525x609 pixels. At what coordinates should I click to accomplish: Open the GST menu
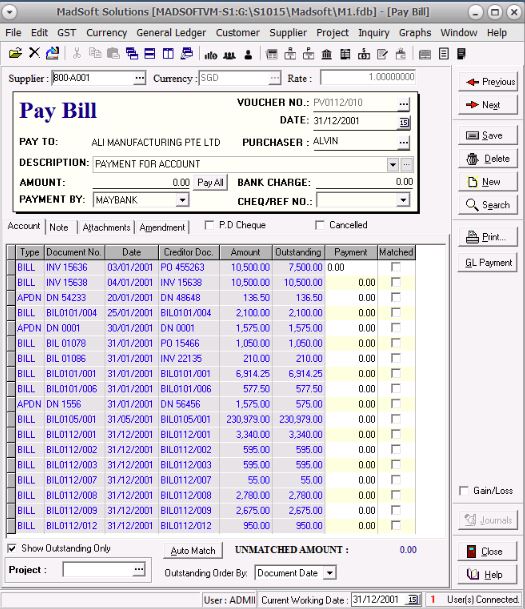pyautogui.click(x=67, y=33)
